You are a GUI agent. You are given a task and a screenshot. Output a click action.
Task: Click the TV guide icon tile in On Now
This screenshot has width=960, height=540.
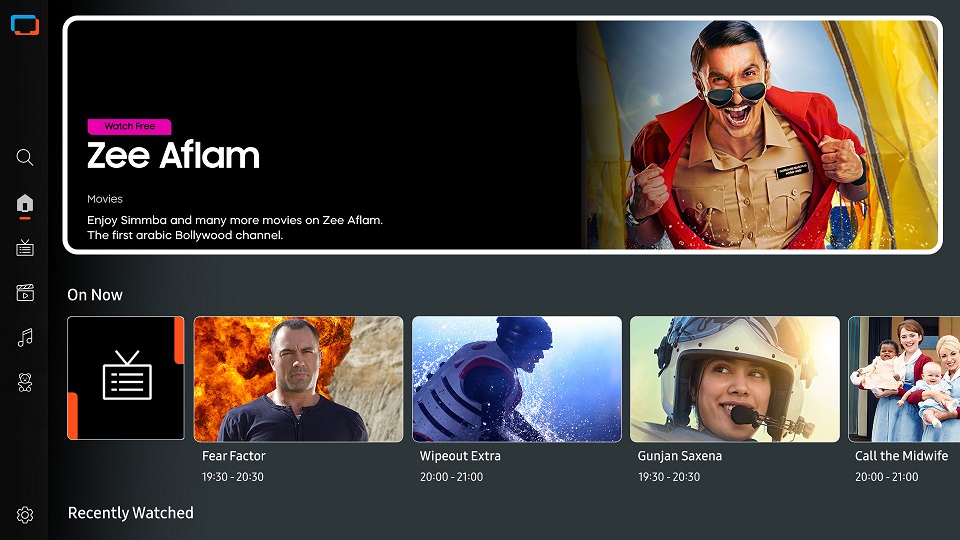tap(126, 378)
